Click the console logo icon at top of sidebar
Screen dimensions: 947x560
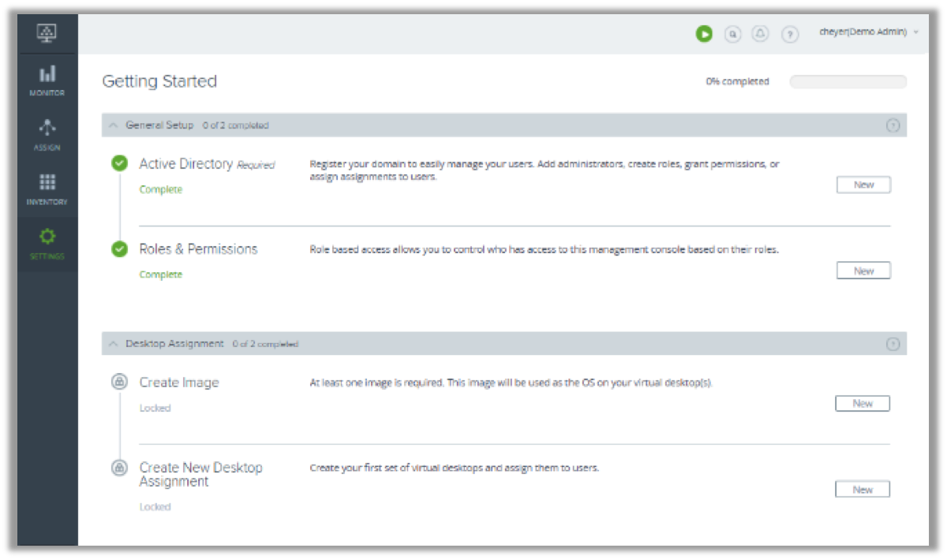47,33
